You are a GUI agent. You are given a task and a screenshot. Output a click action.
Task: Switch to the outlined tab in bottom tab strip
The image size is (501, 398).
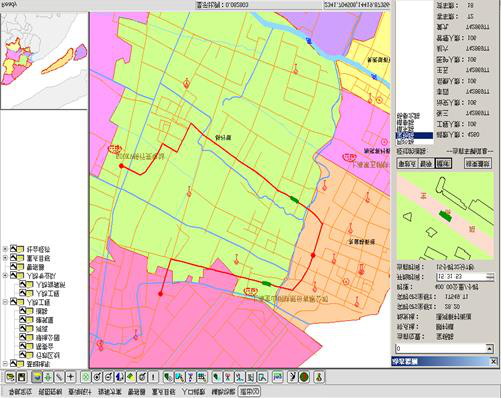pyautogui.click(x=249, y=392)
